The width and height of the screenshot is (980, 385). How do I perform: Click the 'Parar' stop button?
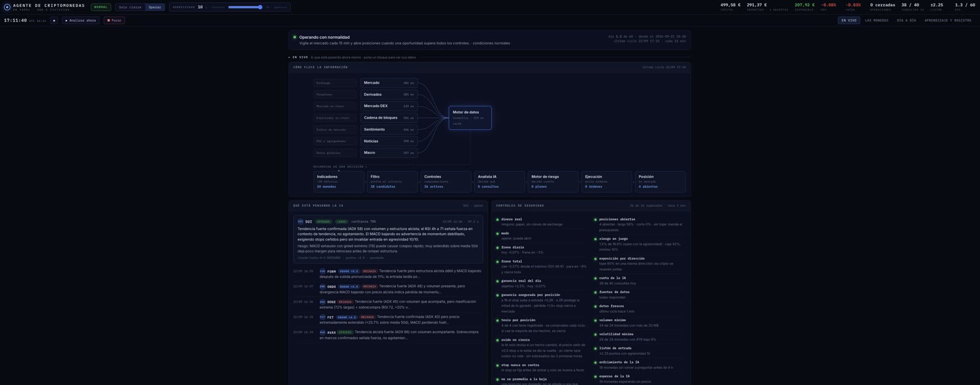click(x=114, y=20)
